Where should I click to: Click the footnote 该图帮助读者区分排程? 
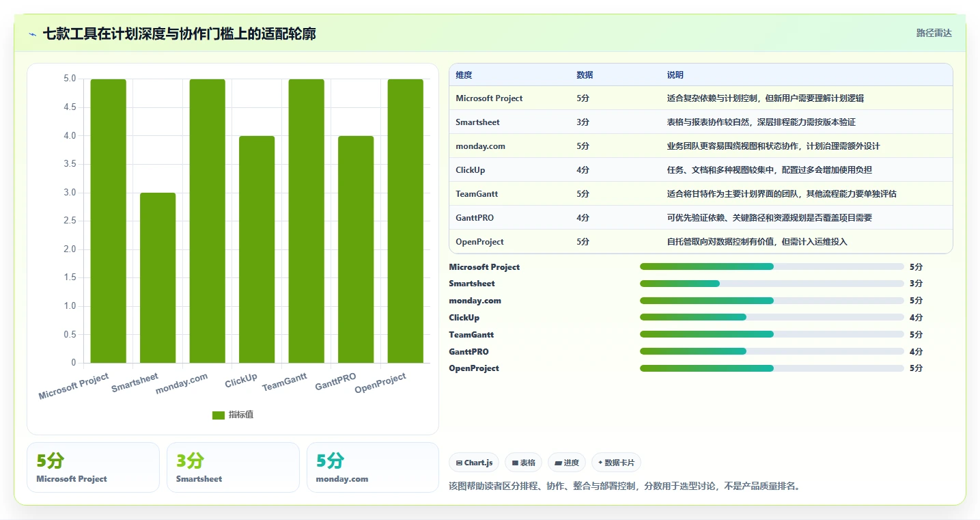point(624,487)
